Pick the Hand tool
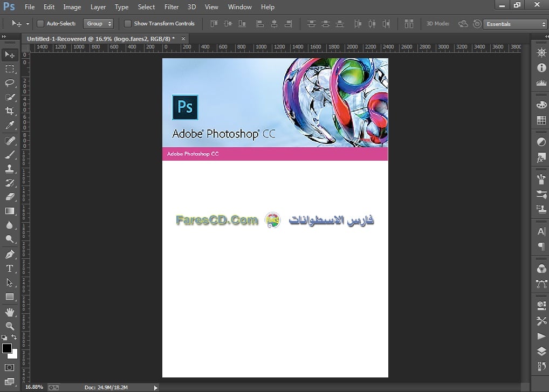The image size is (549, 392). coord(10,312)
